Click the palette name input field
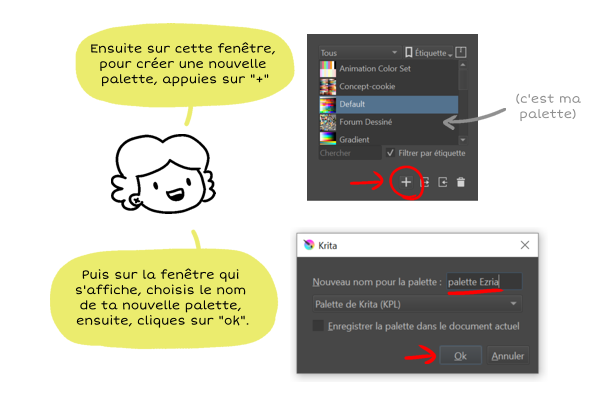Viewport: 600px width, 400px height. tap(484, 282)
